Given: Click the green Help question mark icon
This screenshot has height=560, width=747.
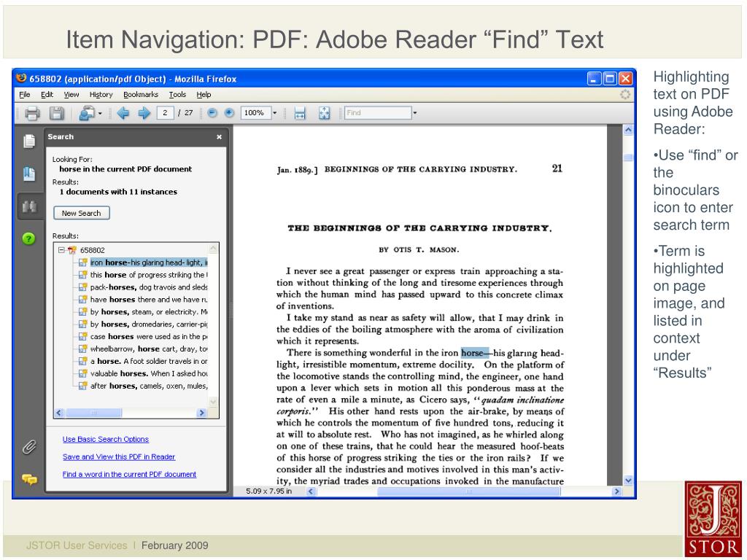Looking at the screenshot, I should (28, 238).
